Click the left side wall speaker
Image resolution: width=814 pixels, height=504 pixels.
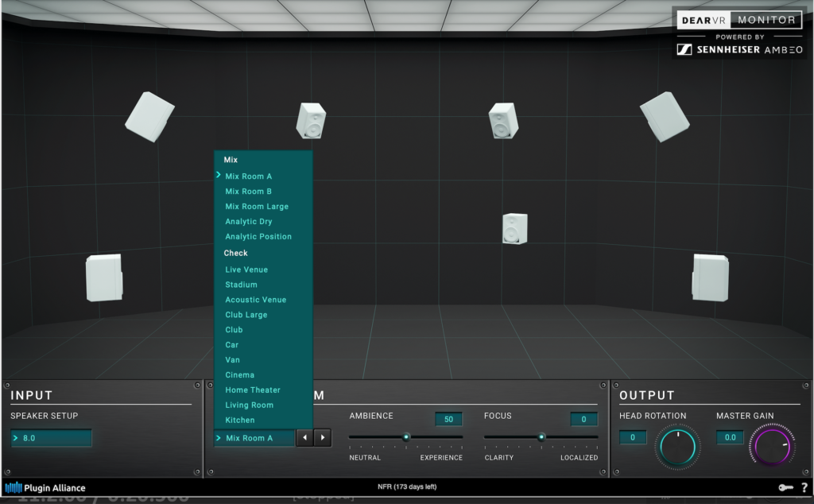(104, 277)
